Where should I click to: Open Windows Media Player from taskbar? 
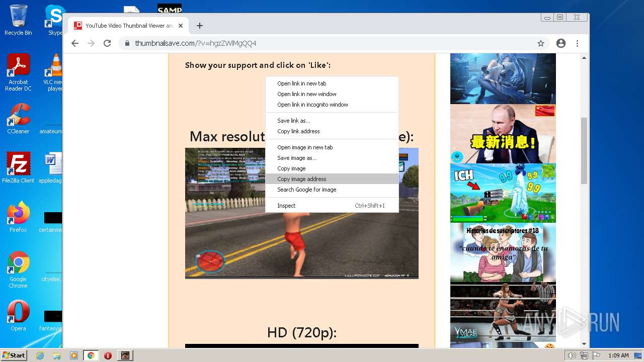tap(74, 355)
